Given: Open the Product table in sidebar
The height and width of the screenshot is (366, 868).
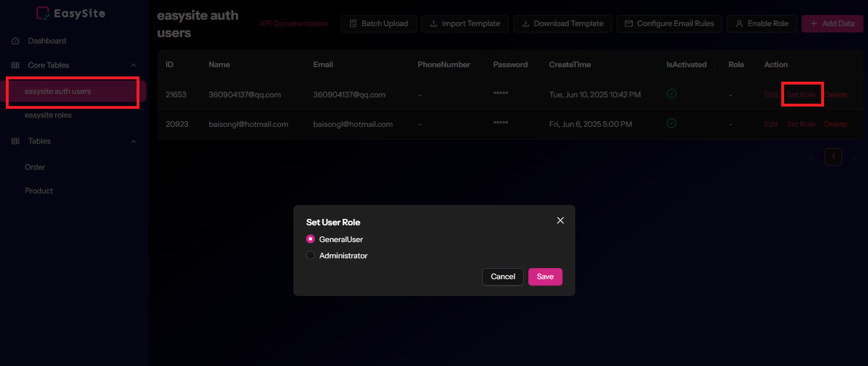Looking at the screenshot, I should (39, 191).
